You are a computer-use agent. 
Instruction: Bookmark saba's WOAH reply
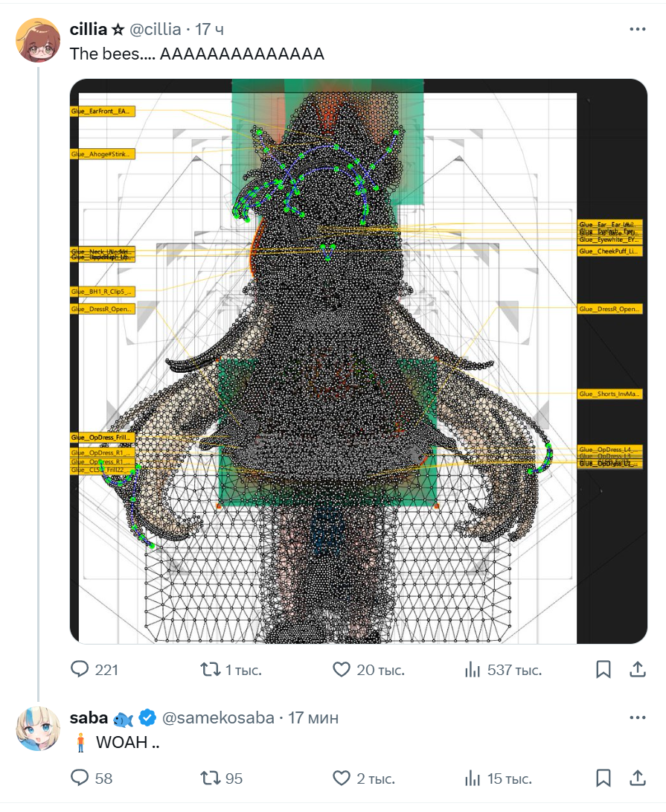point(603,778)
